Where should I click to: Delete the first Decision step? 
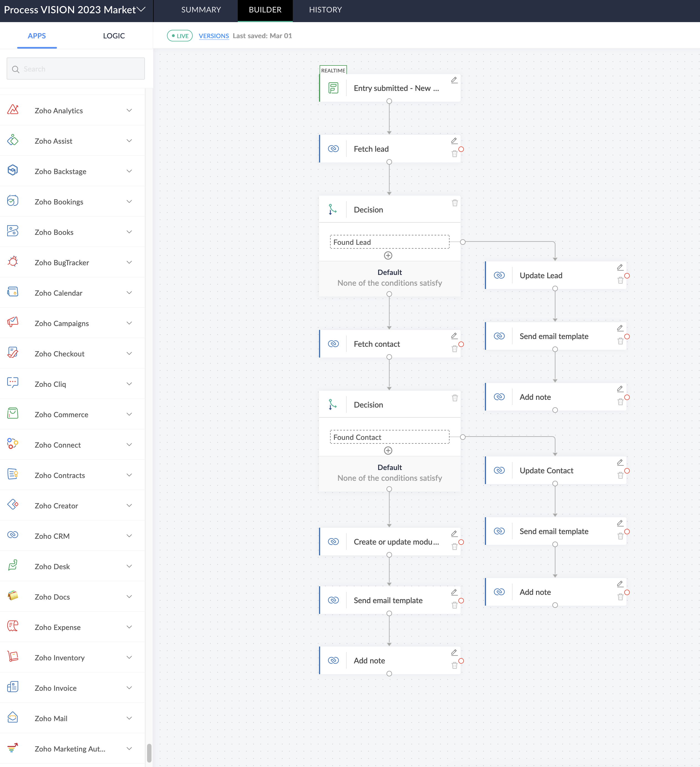pyautogui.click(x=455, y=203)
